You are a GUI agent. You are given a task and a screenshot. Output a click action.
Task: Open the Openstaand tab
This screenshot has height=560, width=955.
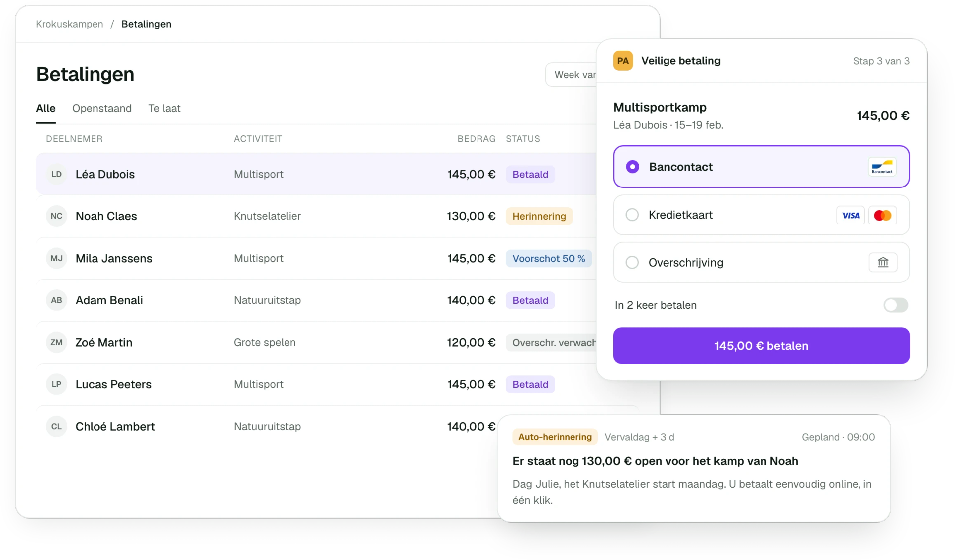point(102,108)
